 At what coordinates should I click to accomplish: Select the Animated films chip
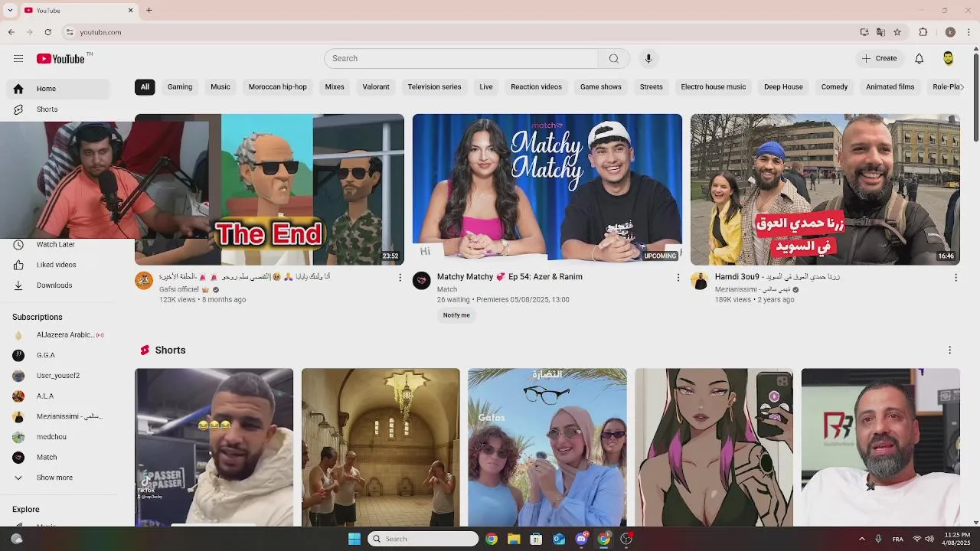pos(890,87)
